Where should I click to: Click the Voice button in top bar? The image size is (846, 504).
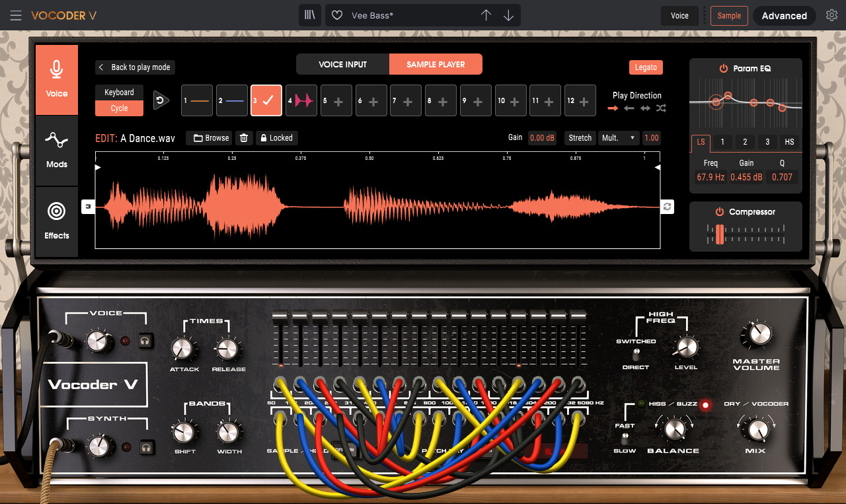click(x=679, y=16)
